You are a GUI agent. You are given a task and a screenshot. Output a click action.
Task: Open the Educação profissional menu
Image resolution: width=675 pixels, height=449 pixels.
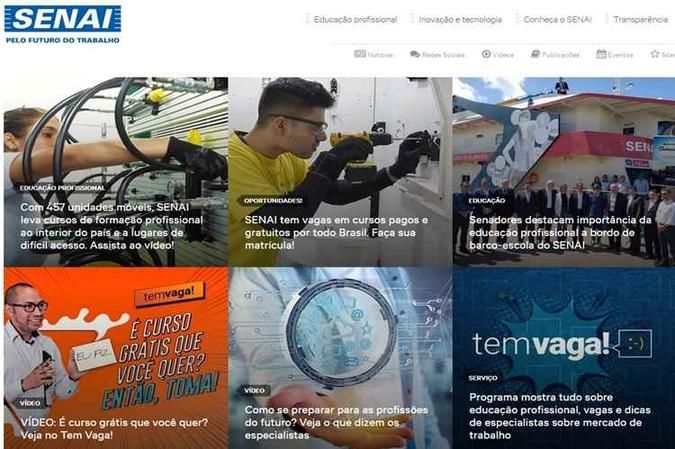(355, 19)
